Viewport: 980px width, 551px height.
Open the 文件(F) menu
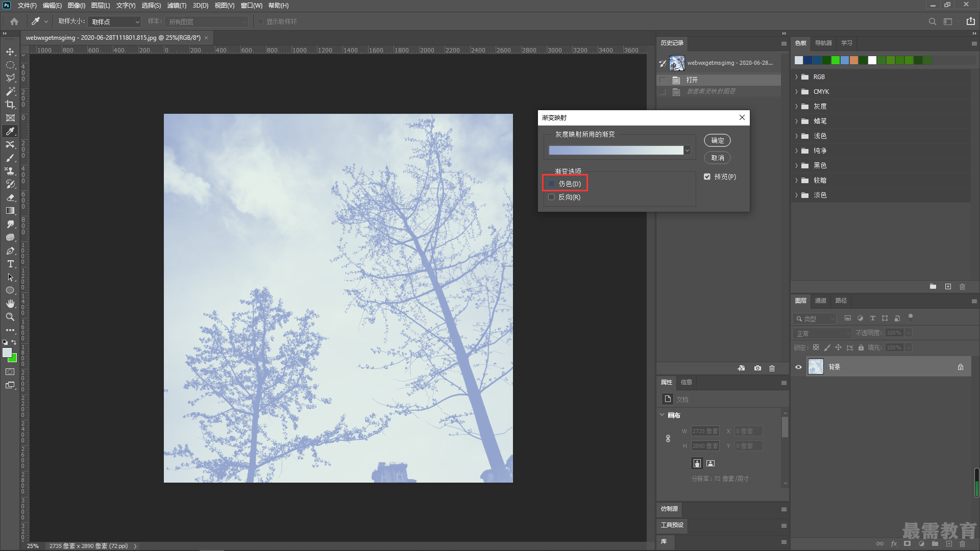coord(27,6)
